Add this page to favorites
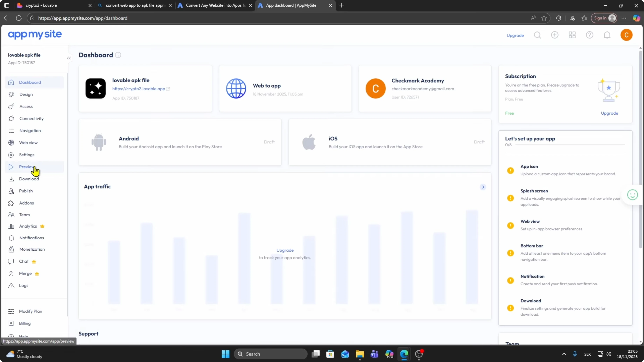The image size is (644, 362). point(544,18)
